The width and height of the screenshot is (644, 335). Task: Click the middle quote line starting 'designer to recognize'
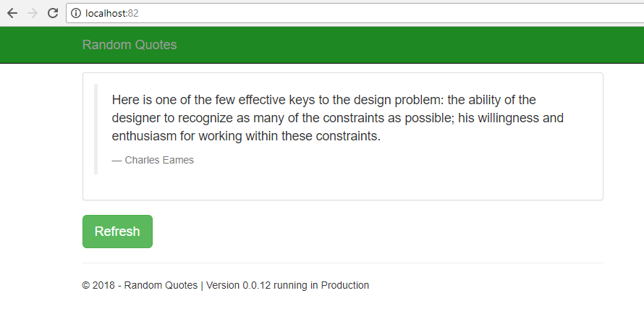click(x=337, y=118)
